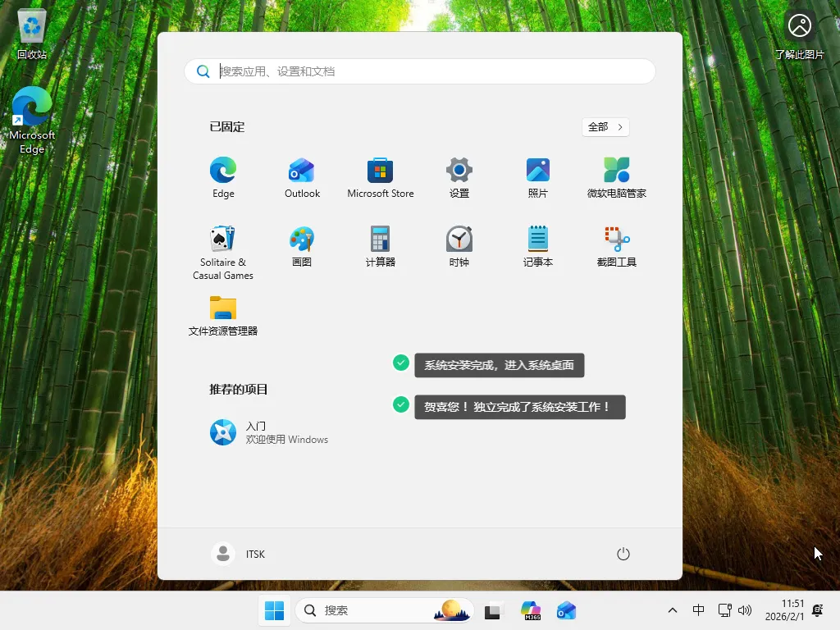Switch input method via 中 indicator
This screenshot has height=630, width=840.
click(698, 610)
